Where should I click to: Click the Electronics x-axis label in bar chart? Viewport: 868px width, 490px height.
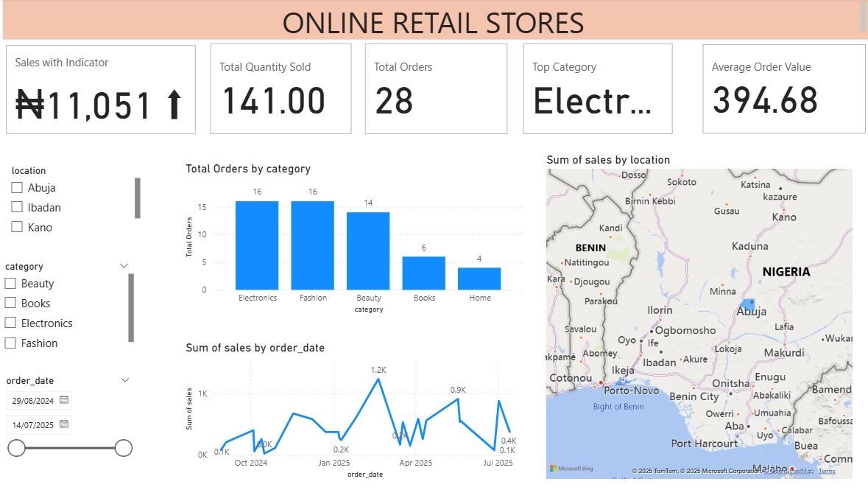258,298
